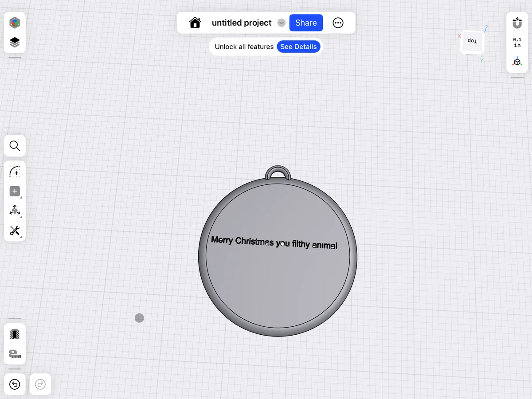Select the Merry Christmas text on ornament
This screenshot has width=532, height=399.
[274, 243]
